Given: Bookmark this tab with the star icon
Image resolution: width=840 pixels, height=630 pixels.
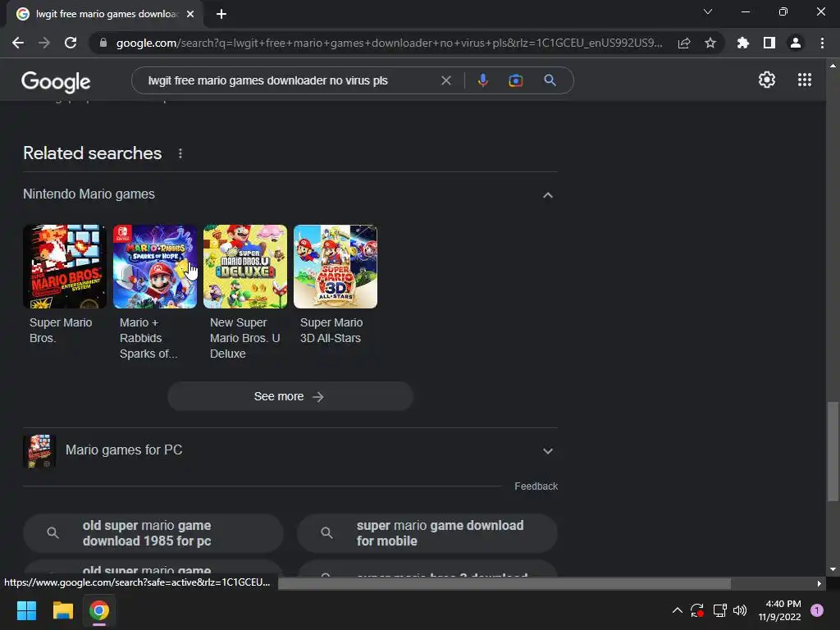Looking at the screenshot, I should 710,43.
